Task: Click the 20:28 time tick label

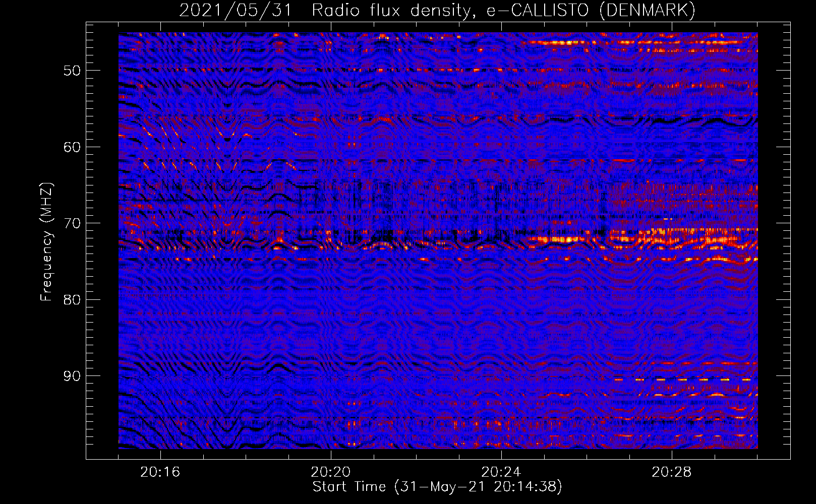Action: (672, 472)
